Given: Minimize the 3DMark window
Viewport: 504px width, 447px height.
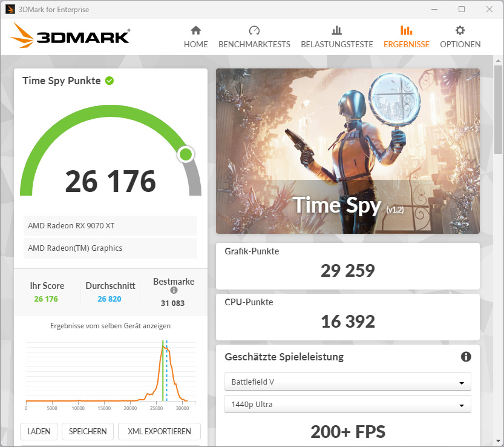Looking at the screenshot, I should [434, 9].
